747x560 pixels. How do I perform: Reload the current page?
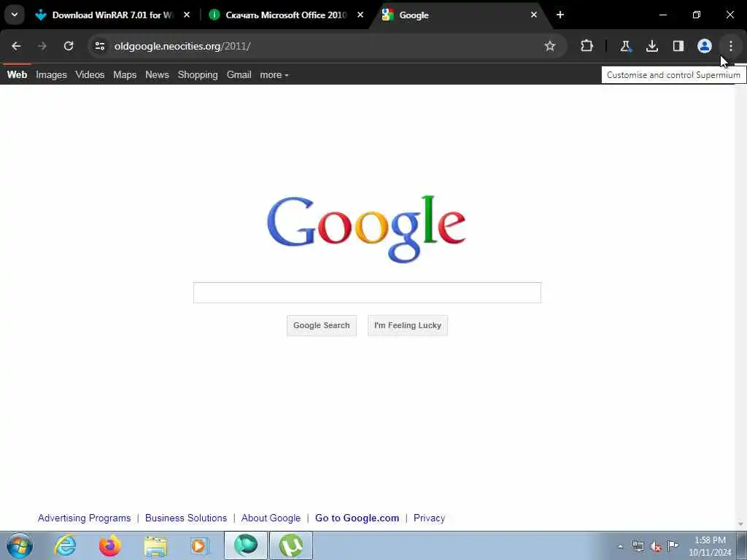[x=69, y=46]
